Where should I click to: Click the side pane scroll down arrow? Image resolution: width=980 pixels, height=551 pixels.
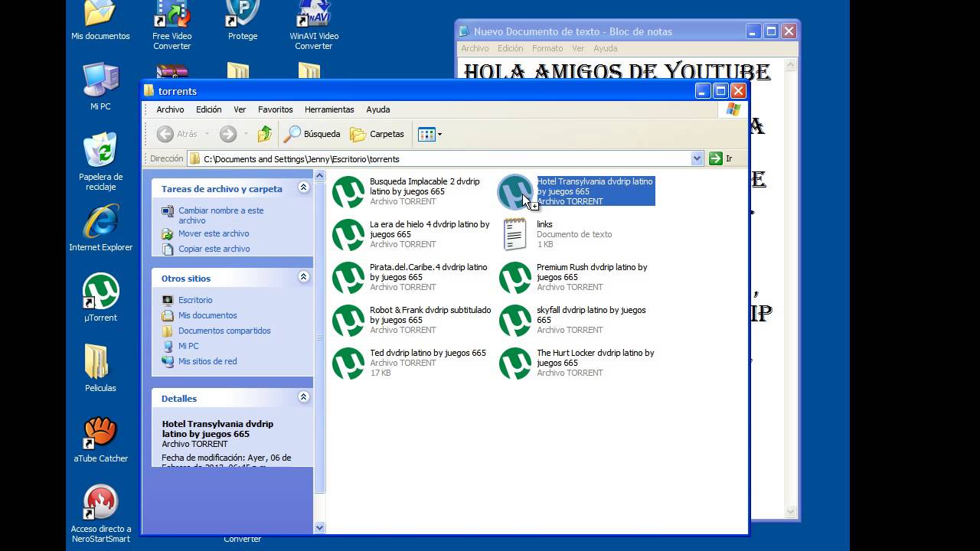click(x=320, y=527)
